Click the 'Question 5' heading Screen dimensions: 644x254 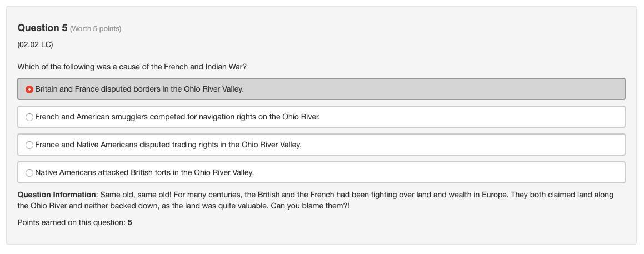(x=42, y=28)
